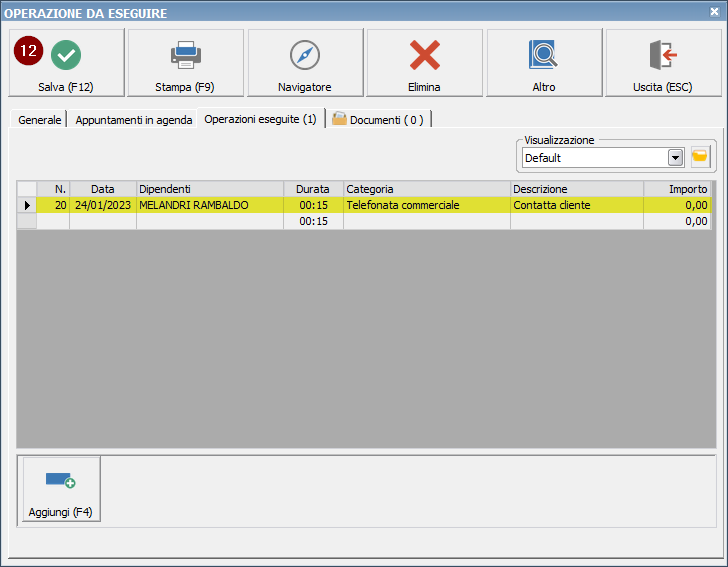728x567 pixels.
Task: Click the Salva (F12) green checkmark button
Action: (x=66, y=62)
